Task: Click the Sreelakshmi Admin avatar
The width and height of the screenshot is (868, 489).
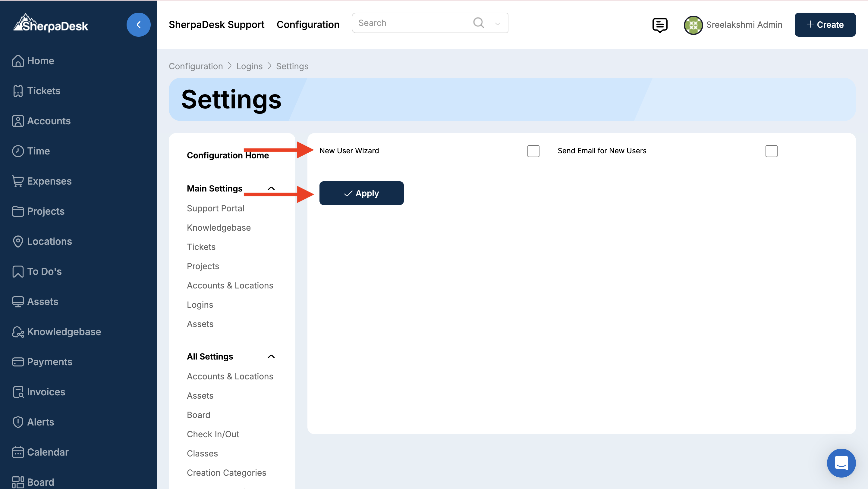Action: (x=693, y=25)
